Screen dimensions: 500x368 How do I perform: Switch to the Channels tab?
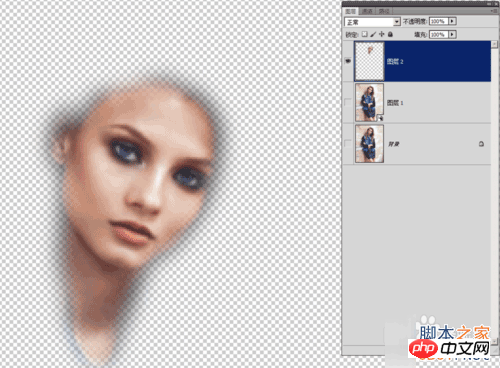point(367,11)
